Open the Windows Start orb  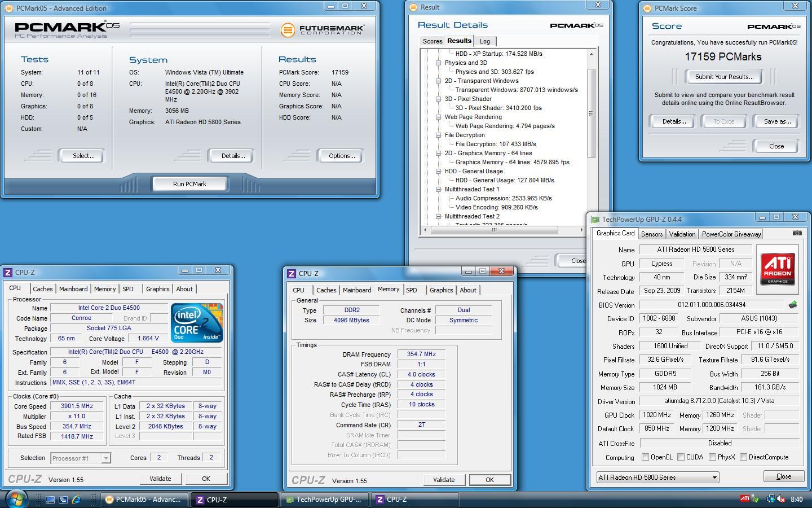pos(16,499)
